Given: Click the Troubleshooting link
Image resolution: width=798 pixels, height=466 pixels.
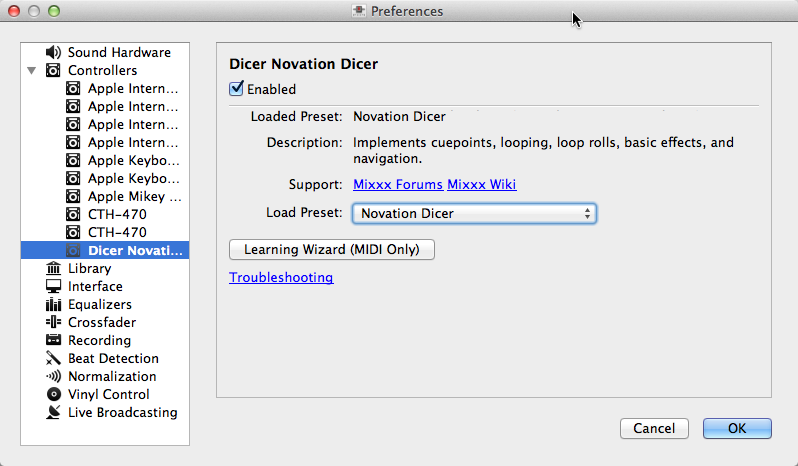Looking at the screenshot, I should click(x=281, y=277).
